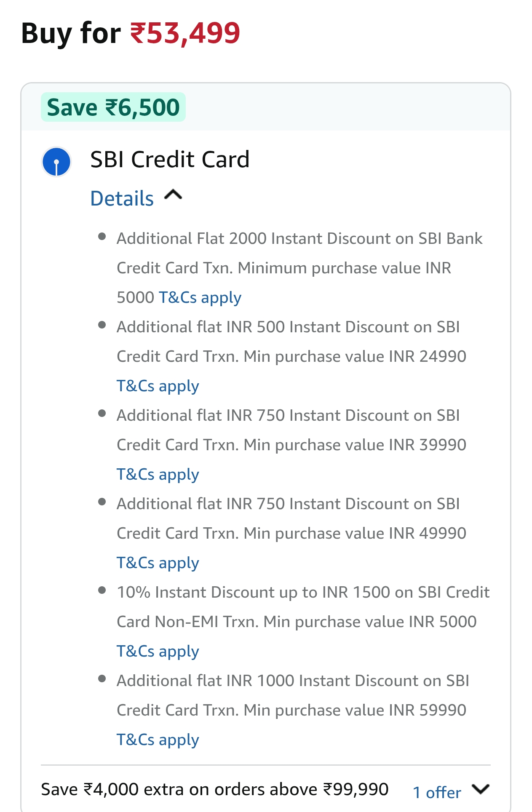
Task: Click the Additional flat INR 1000 offer text
Action: tap(293, 681)
